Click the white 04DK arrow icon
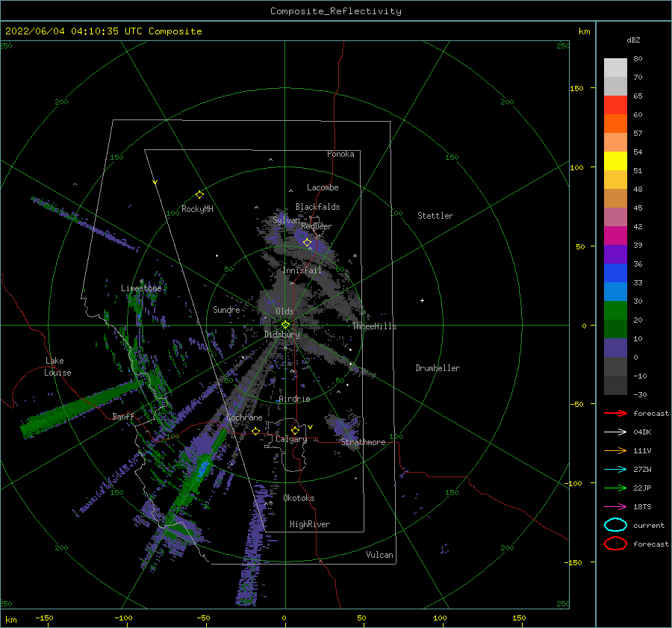 tap(615, 432)
